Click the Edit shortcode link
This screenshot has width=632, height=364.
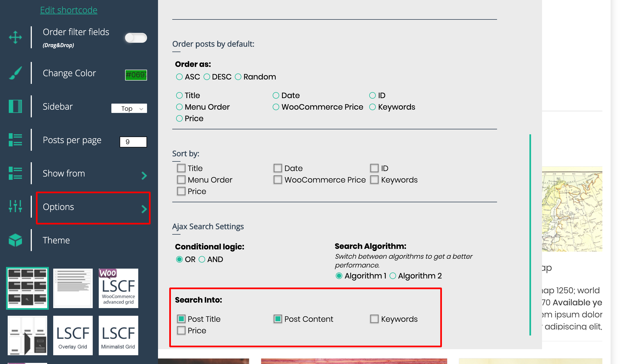point(68,10)
